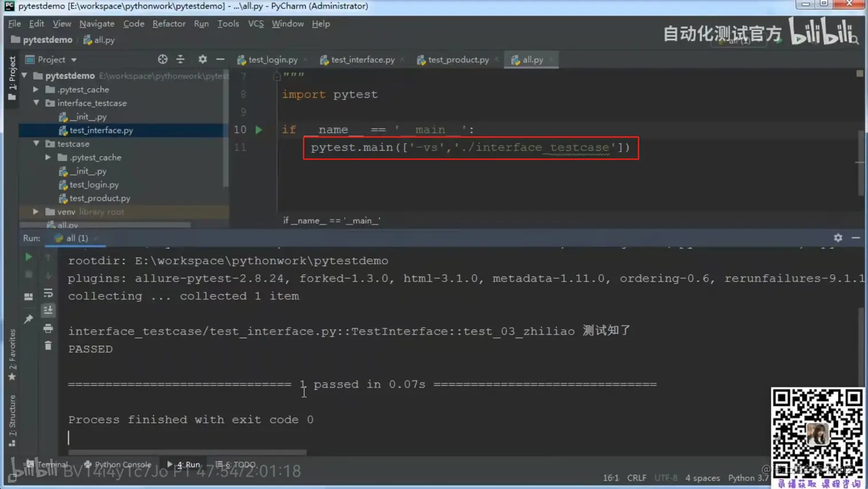
Task: Click the Project tree horizontal scrollbar
Action: tap(105, 225)
